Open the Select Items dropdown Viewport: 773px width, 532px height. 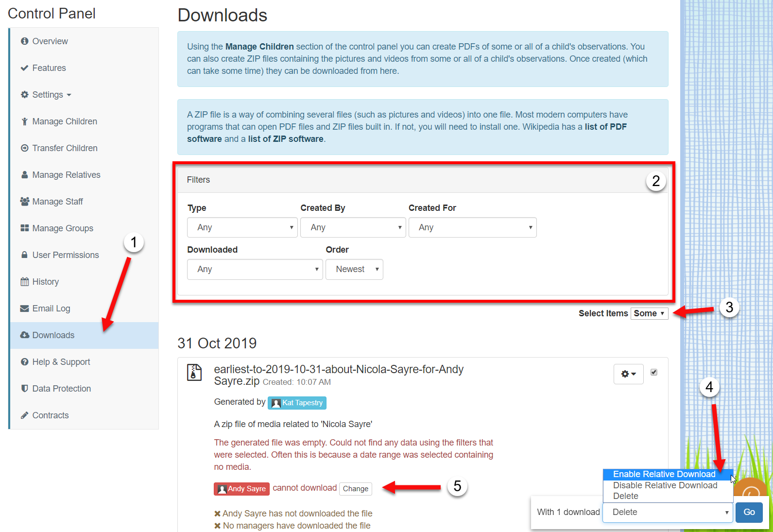click(x=650, y=313)
